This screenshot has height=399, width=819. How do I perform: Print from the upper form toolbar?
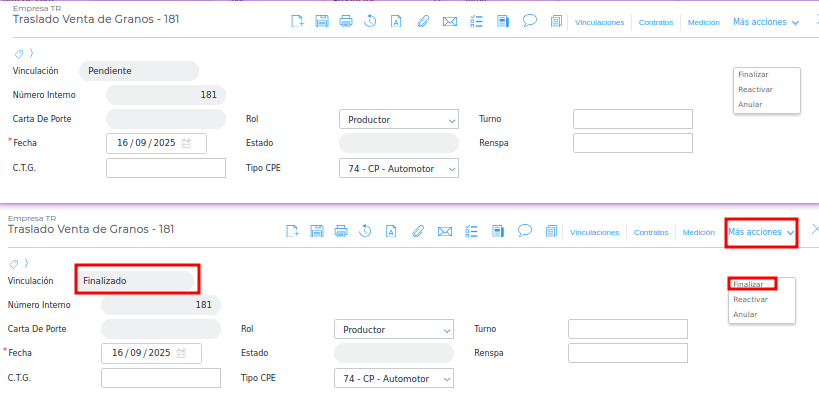346,21
